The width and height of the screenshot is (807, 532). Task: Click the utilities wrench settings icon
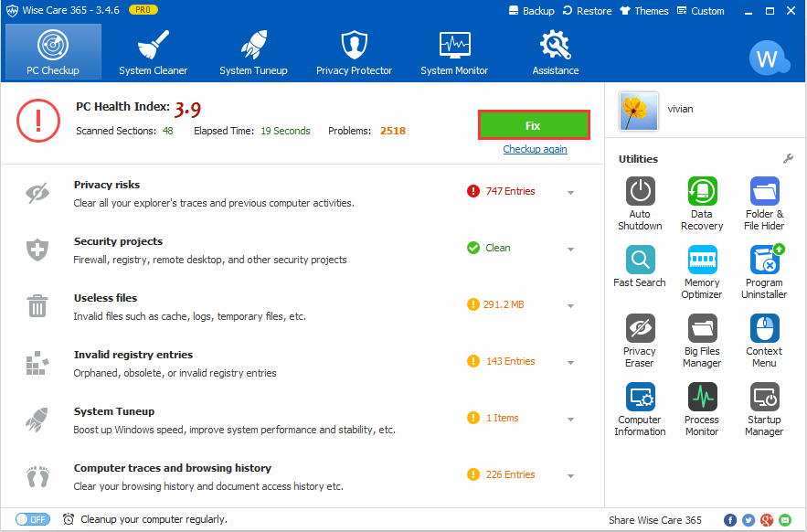(788, 159)
